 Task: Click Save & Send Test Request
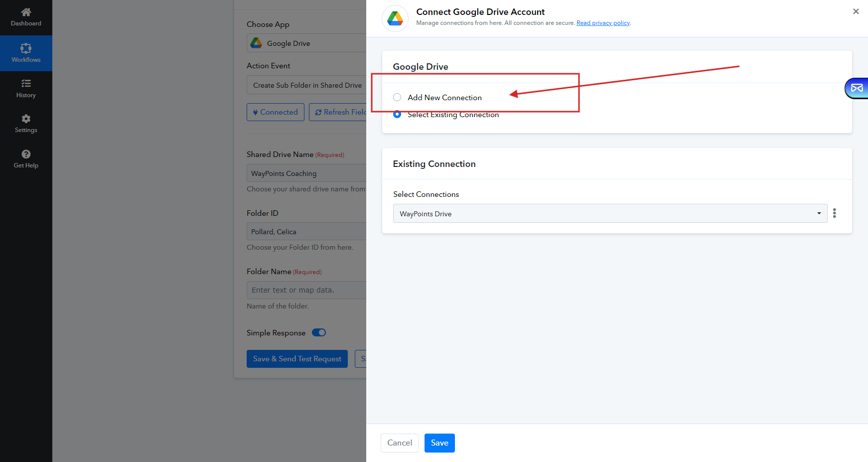(297, 359)
